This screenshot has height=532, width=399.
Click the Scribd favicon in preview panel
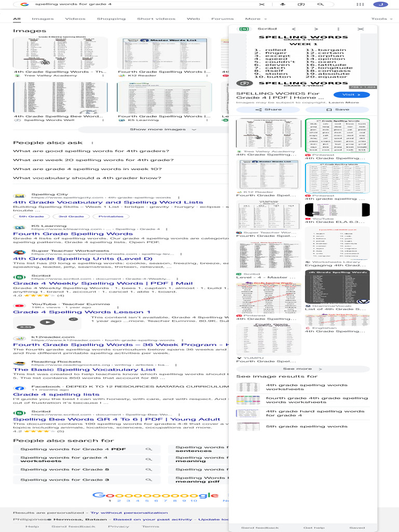click(244, 29)
